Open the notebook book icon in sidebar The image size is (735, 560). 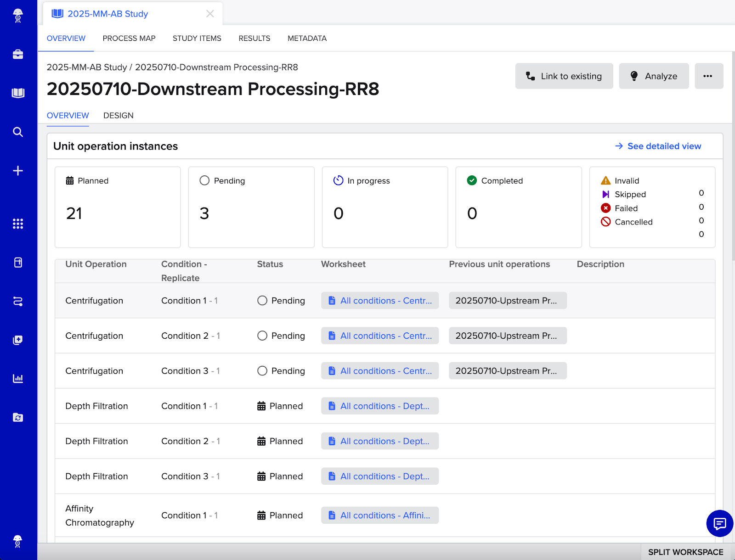pos(18,93)
